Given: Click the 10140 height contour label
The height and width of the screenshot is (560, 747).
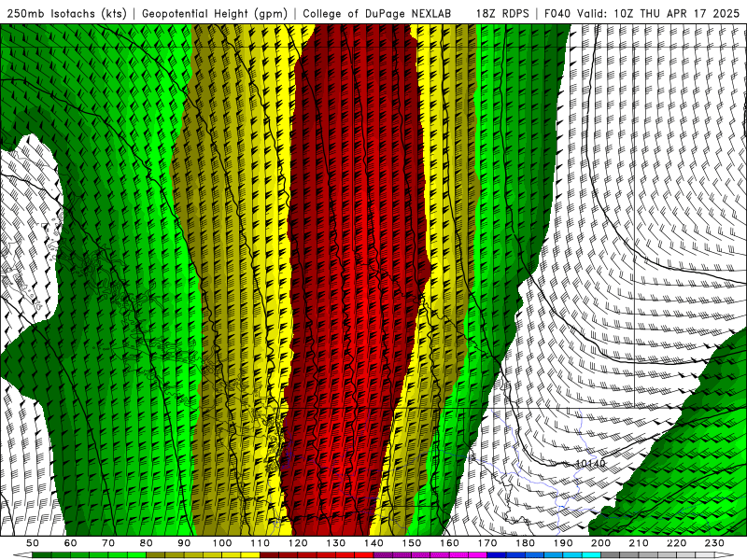Looking at the screenshot, I should click(x=590, y=463).
